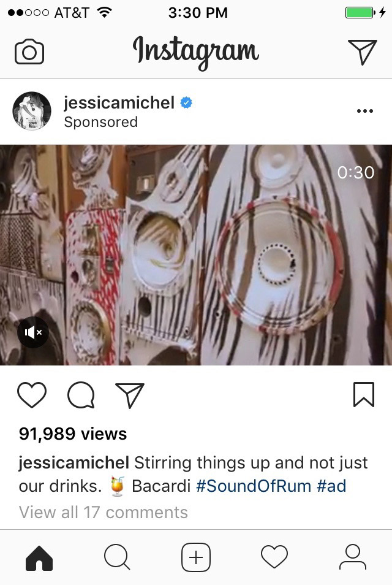This screenshot has height=585, width=392.
Task: Unmute the video sound
Action: click(33, 332)
